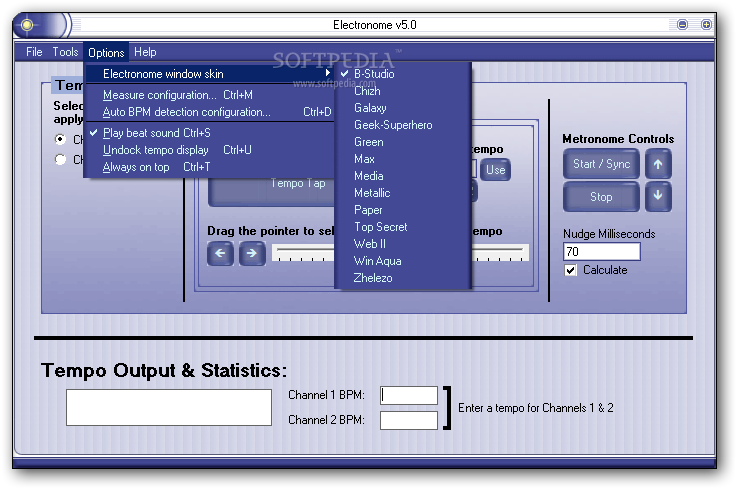Apply the Galaxy skin
This screenshot has width=737, height=489.
[x=403, y=108]
